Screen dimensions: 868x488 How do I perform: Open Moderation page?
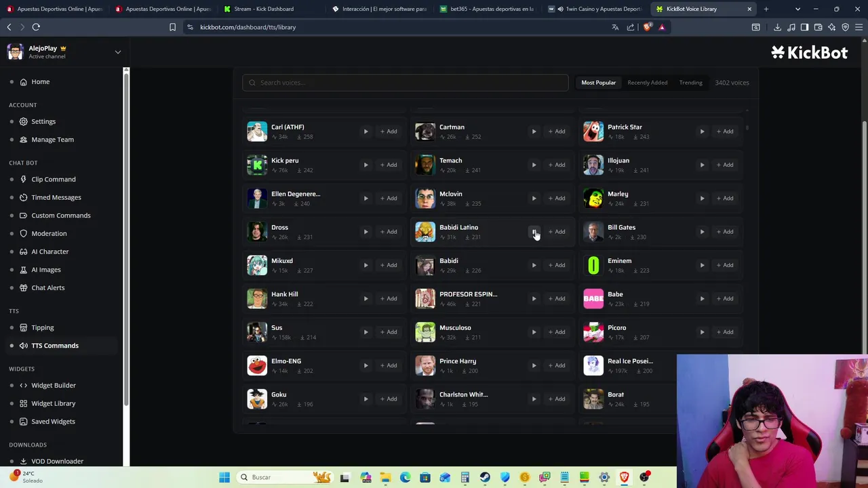tap(49, 234)
